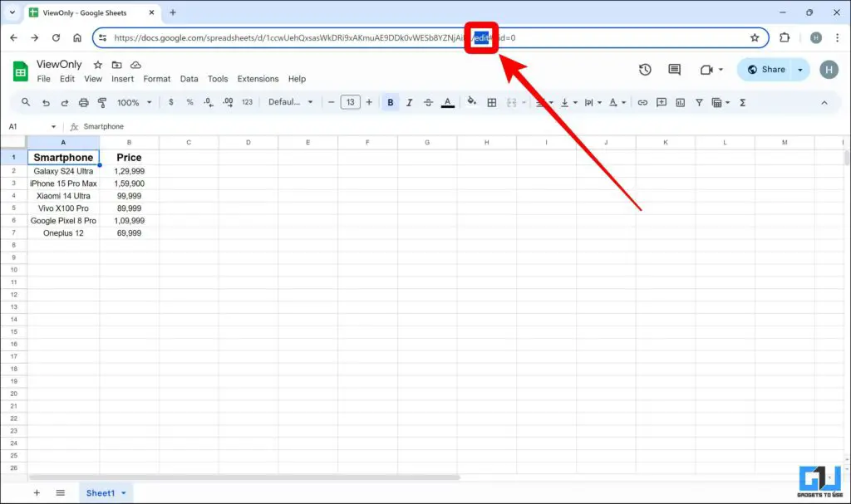This screenshot has height=504, width=851.
Task: Start a Meet call camera icon
Action: coord(706,70)
